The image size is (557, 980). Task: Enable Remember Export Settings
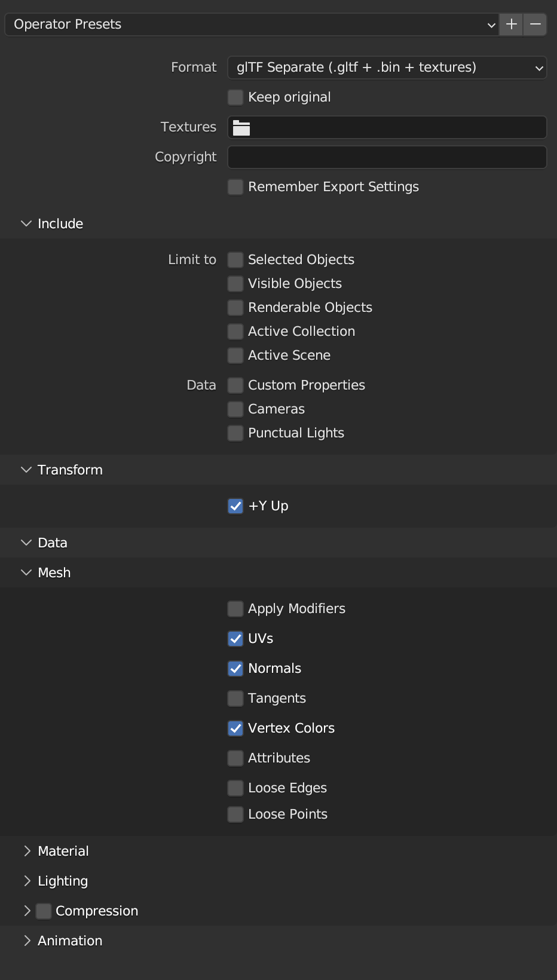tap(235, 187)
